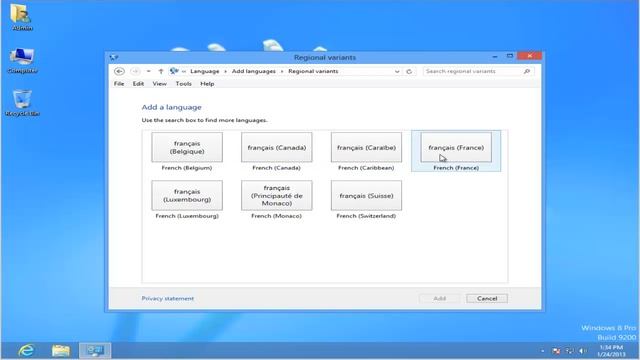Maximize the Regional variants window
Viewport: 640px width, 360px height.
[x=510, y=56]
